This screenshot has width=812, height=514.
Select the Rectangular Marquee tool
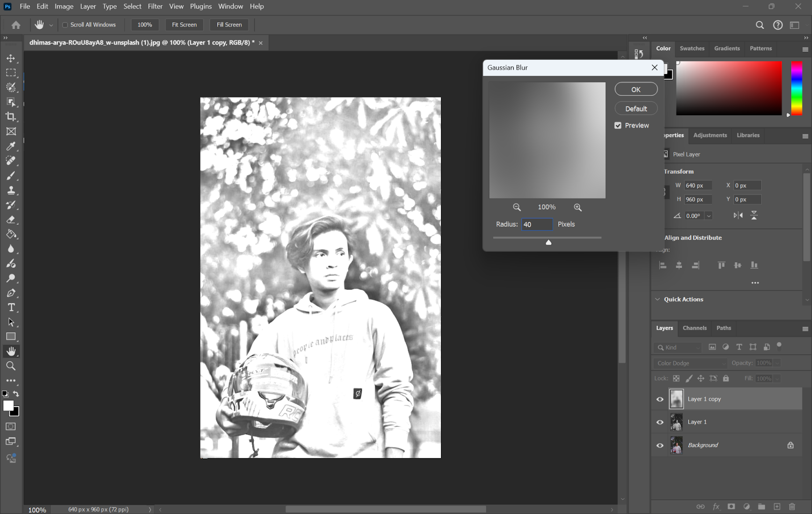pos(11,73)
